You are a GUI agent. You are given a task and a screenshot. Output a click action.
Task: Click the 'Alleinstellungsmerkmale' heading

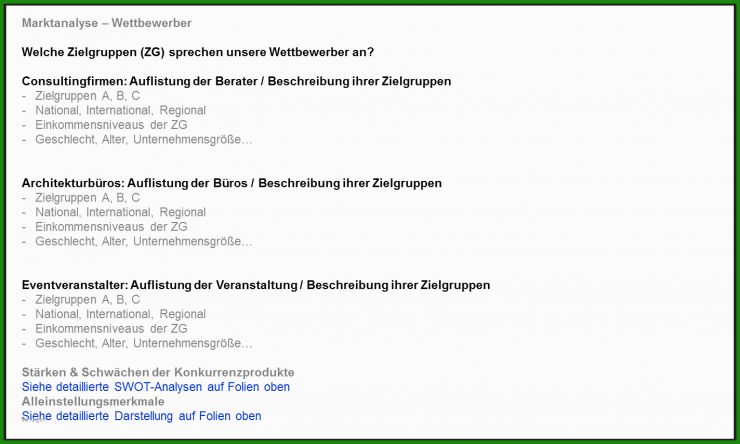tap(93, 402)
